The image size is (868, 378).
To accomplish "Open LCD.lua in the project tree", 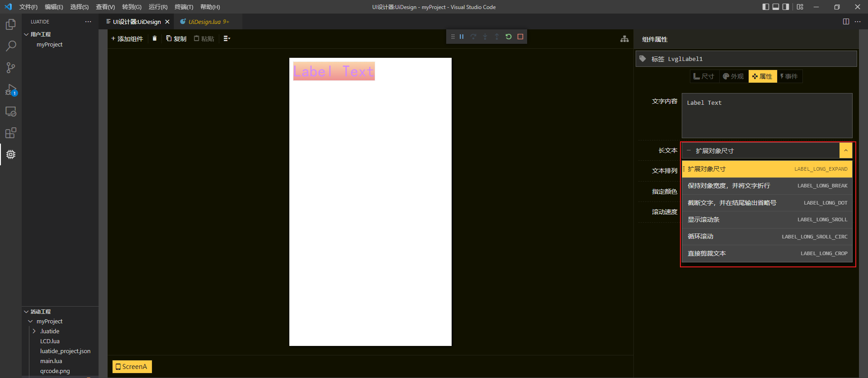I will click(x=50, y=341).
